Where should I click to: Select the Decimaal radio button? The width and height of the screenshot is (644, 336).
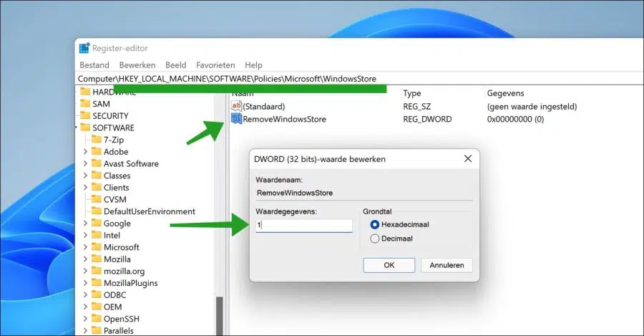[x=374, y=239]
